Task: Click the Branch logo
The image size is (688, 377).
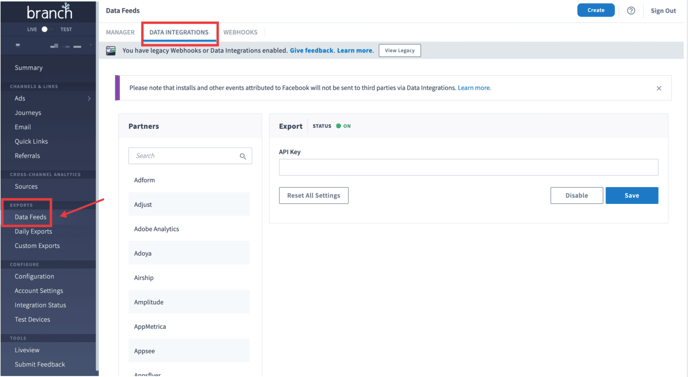Action: [49, 11]
